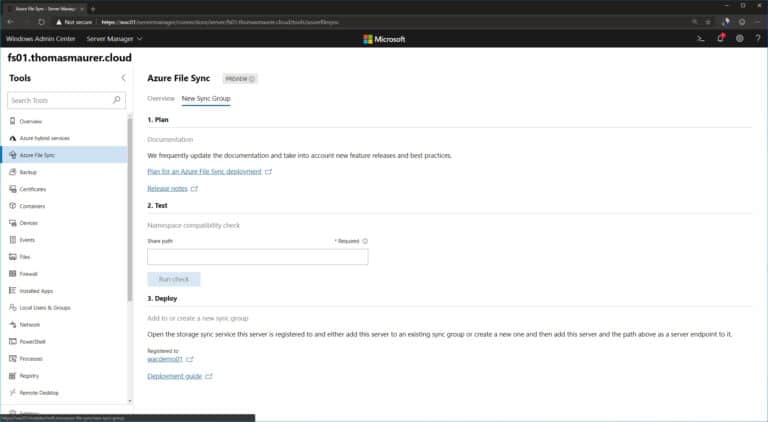Screen dimensions: 768x422
Task: Click Windows Admin Center title
Action: point(41,39)
